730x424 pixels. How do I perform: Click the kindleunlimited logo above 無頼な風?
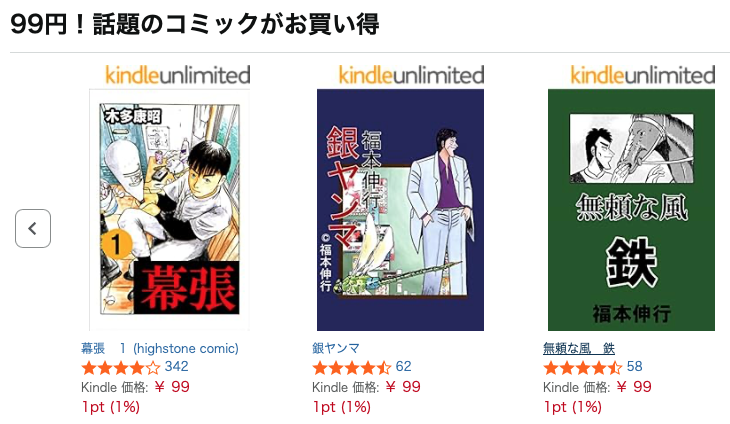coord(642,75)
